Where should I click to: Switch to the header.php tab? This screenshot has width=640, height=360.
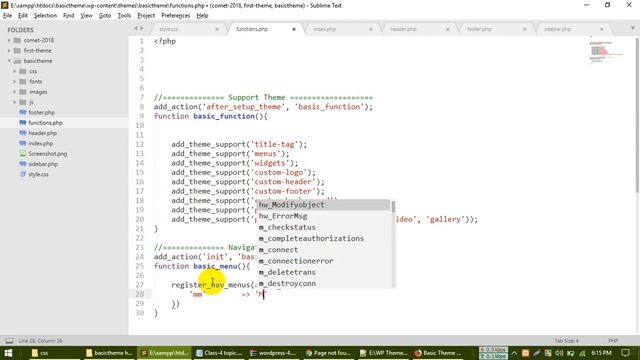pos(403,29)
